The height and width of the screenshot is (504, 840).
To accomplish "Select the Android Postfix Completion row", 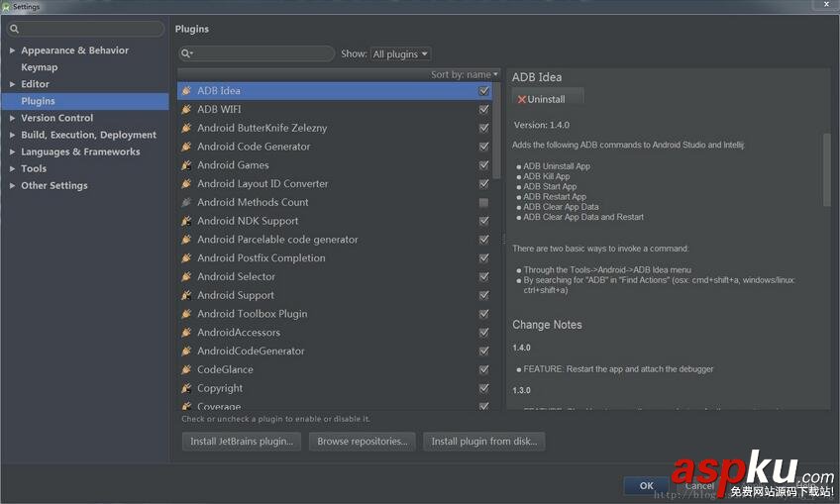I will pyautogui.click(x=335, y=257).
